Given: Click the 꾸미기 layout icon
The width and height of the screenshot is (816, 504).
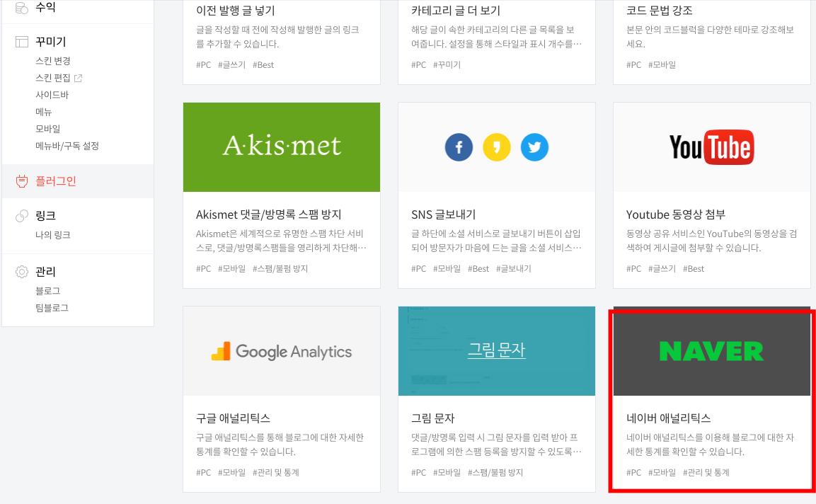Looking at the screenshot, I should pyautogui.click(x=22, y=42).
